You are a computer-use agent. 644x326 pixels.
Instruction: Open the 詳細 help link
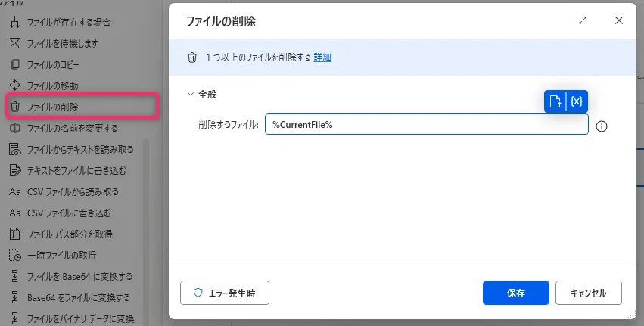322,57
